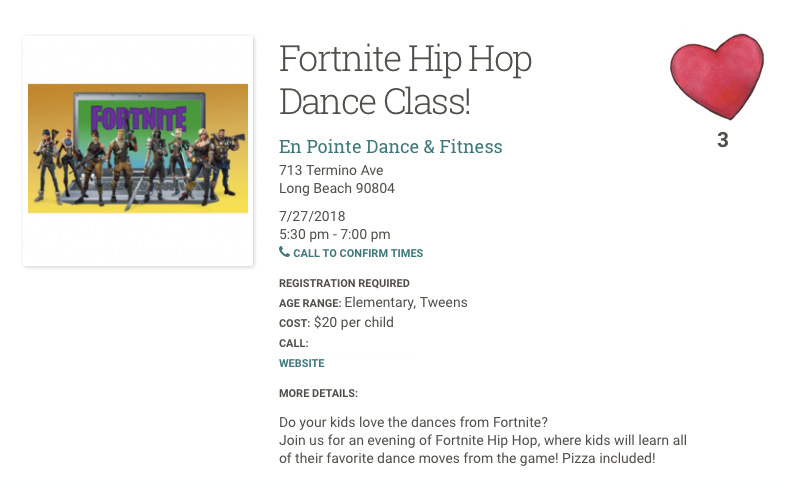Click the 'Pizza included!' description line

tap(467, 459)
